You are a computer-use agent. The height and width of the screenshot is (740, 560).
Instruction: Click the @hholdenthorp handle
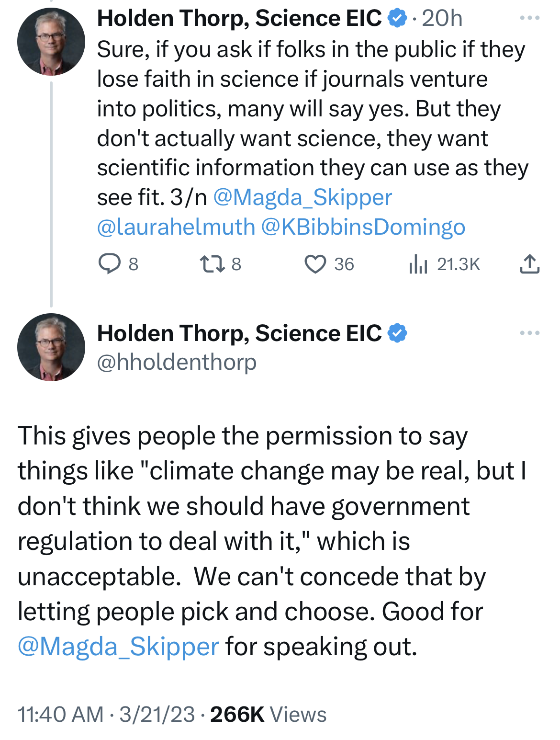click(x=177, y=362)
